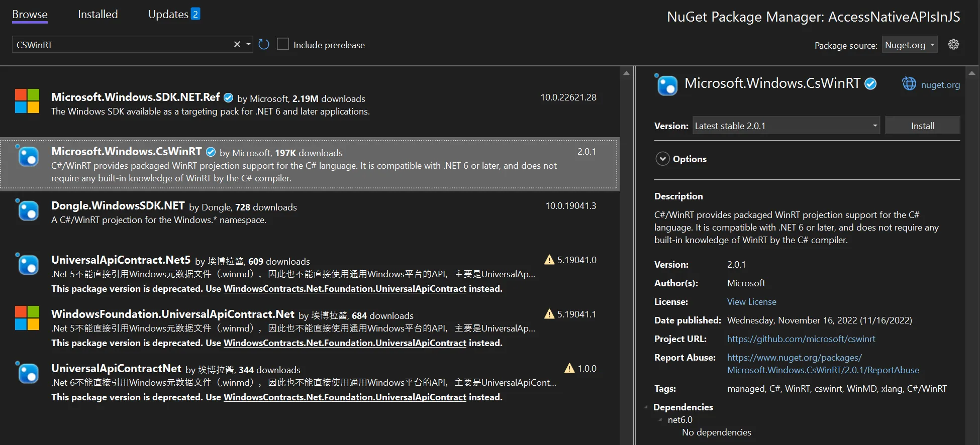Select UniversalApiContractNet package icon

[27, 372]
